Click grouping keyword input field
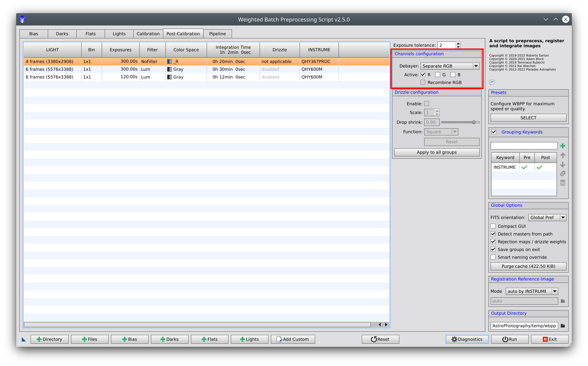Image resolution: width=588 pixels, height=366 pixels. click(x=524, y=146)
